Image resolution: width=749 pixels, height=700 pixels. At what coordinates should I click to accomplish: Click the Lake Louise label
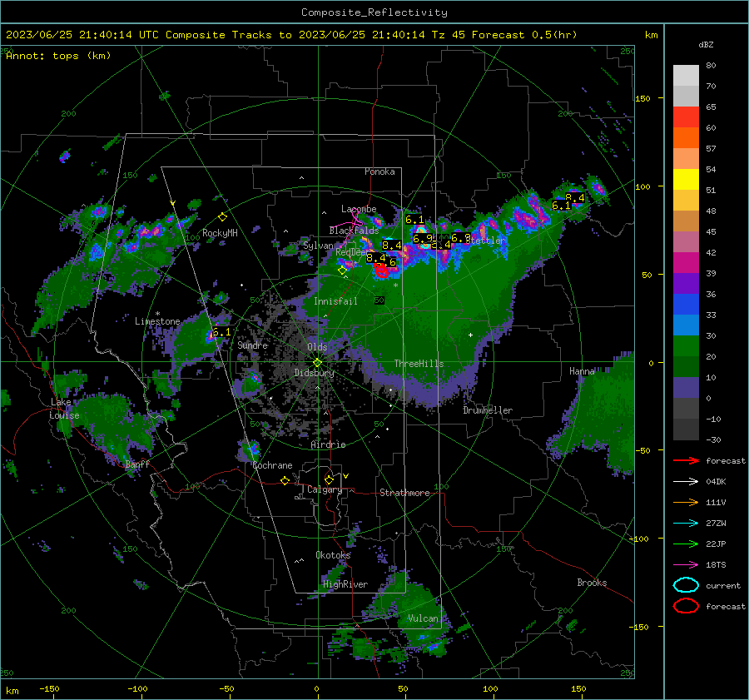tap(64, 409)
